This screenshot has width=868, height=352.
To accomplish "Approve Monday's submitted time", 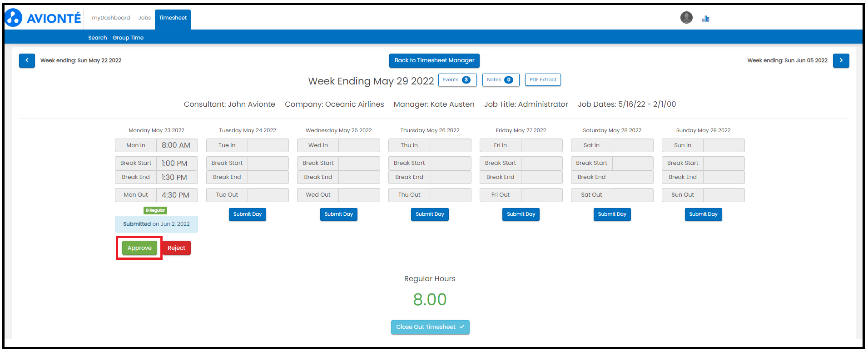I will (139, 248).
